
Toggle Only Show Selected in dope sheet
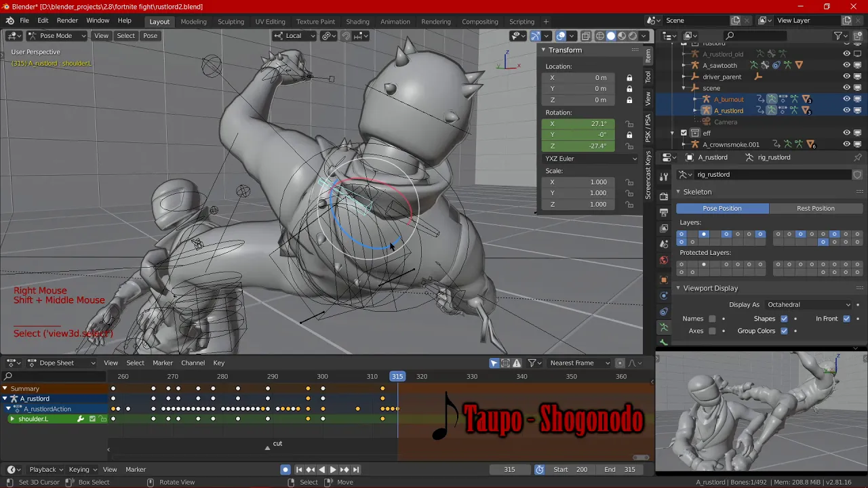coord(494,363)
